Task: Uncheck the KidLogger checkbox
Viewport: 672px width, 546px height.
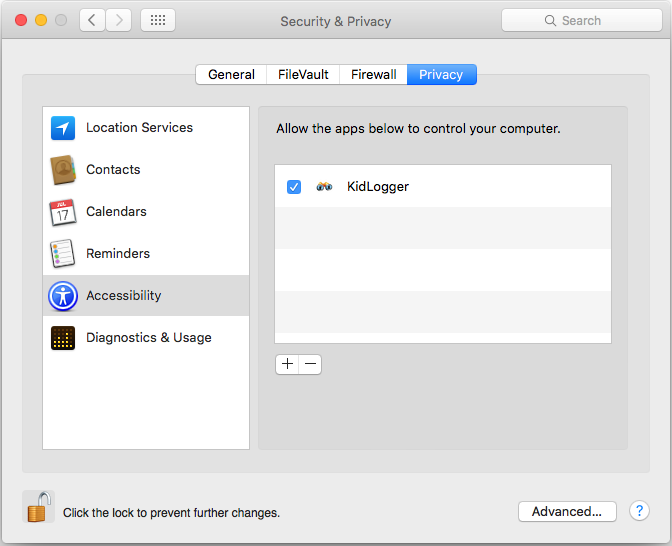Action: pos(294,187)
